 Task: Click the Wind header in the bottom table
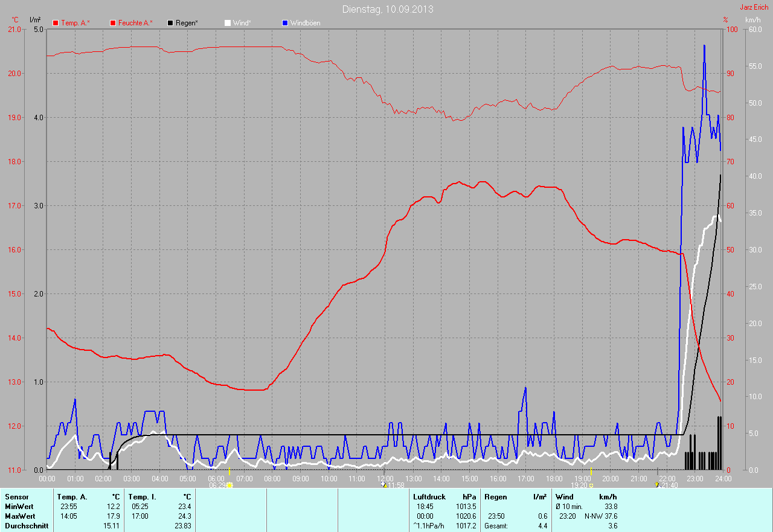click(x=565, y=497)
